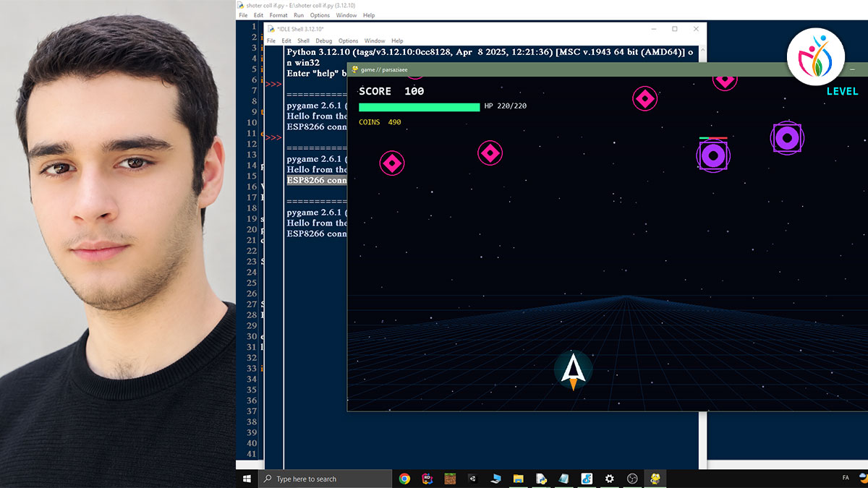
Task: Open the JetBrains Rider taskbar icon
Action: (427, 479)
